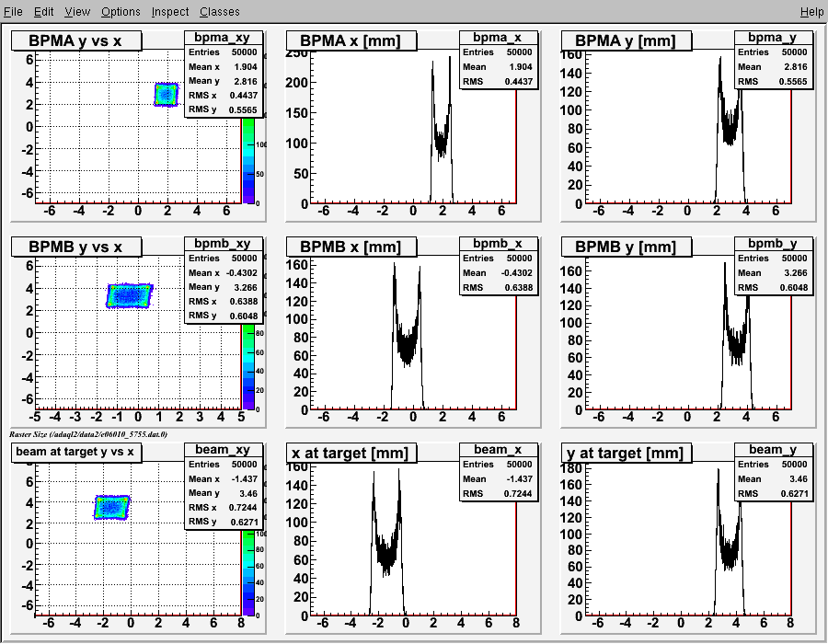
Task: Click Mean y value 3.266 in bpmb_xy
Action: [x=246, y=287]
